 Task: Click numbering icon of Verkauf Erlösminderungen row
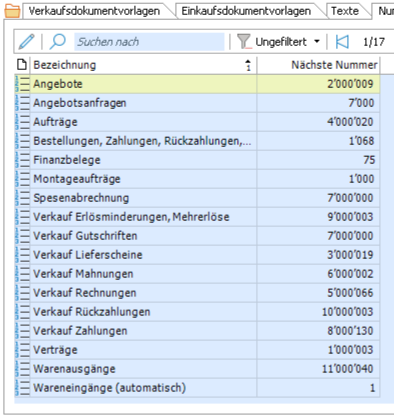(x=22, y=217)
